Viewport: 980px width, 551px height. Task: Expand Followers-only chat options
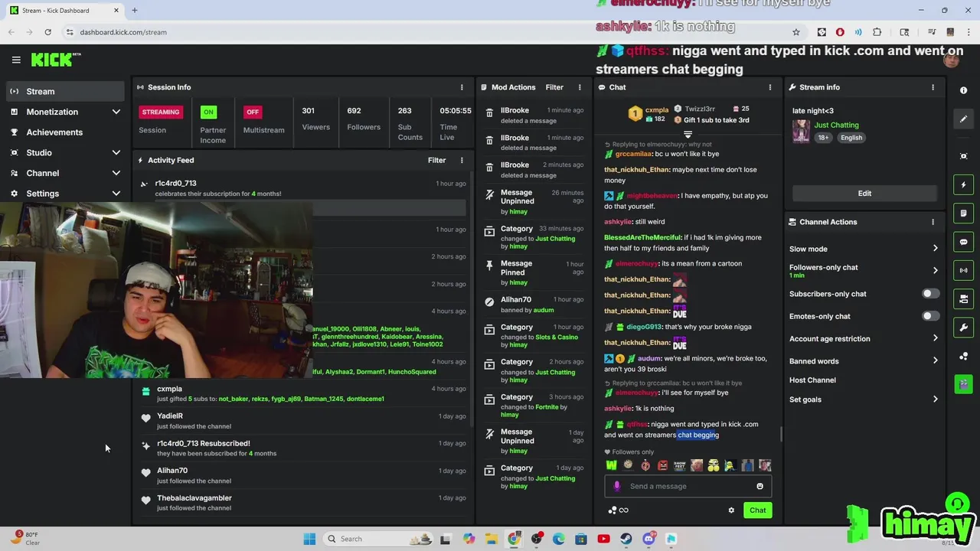tap(864, 270)
